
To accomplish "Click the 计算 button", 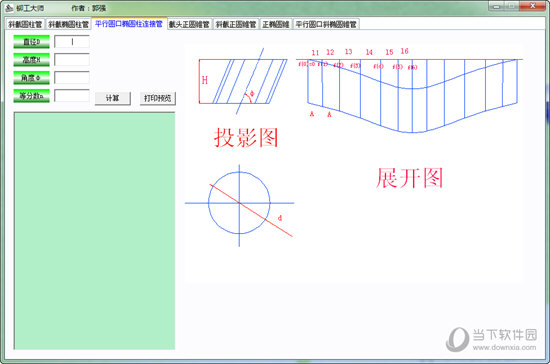I will click(113, 98).
